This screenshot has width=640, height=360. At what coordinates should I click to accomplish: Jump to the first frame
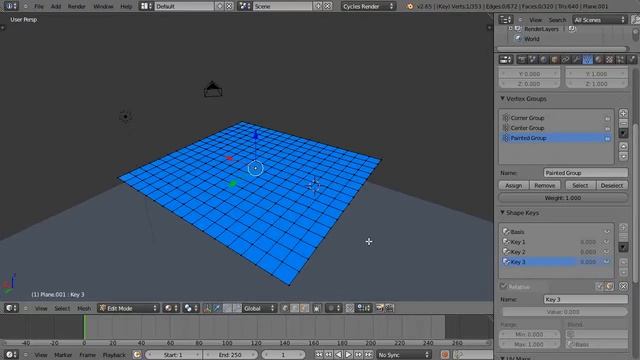pos(319,355)
